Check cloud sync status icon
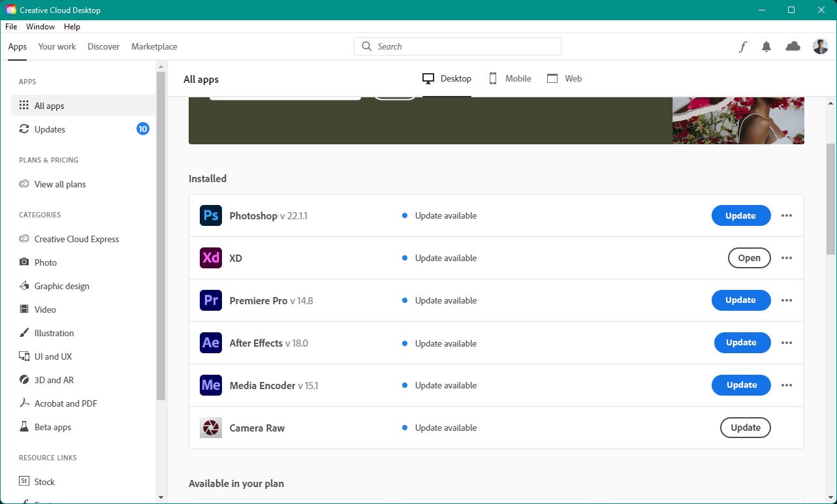The image size is (837, 504). [793, 46]
